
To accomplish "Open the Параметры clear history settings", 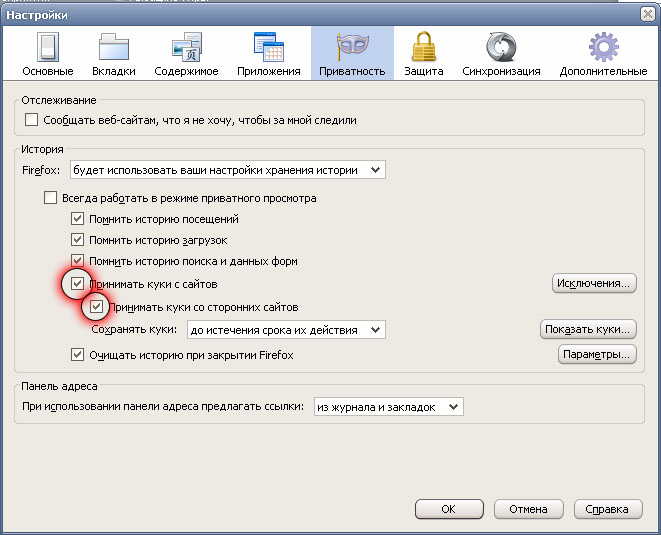I will pos(596,355).
